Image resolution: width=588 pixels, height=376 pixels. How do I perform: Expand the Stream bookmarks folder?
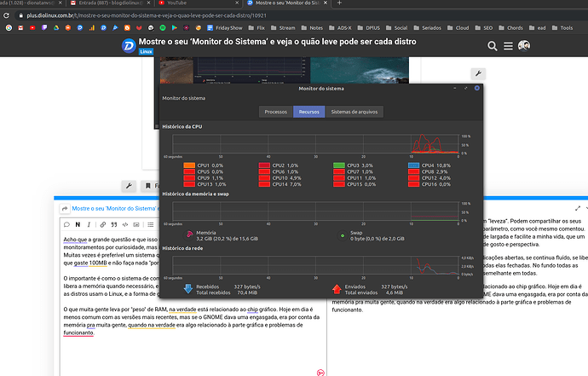tap(283, 28)
